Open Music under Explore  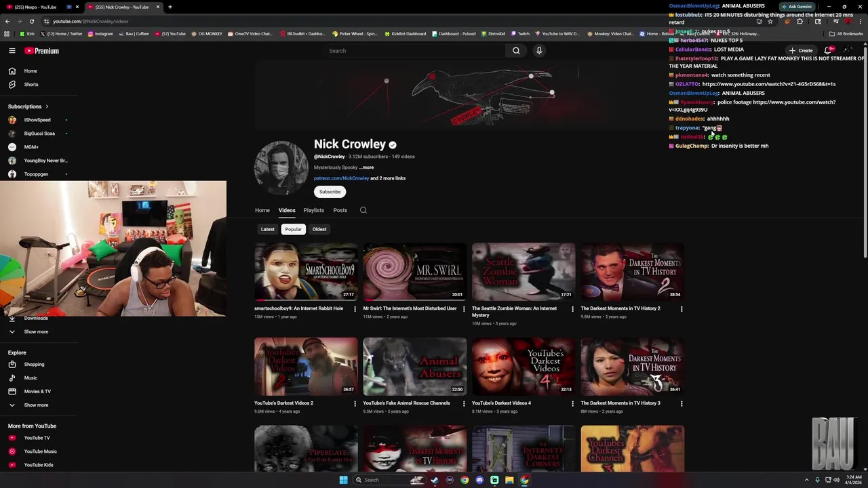pyautogui.click(x=31, y=378)
